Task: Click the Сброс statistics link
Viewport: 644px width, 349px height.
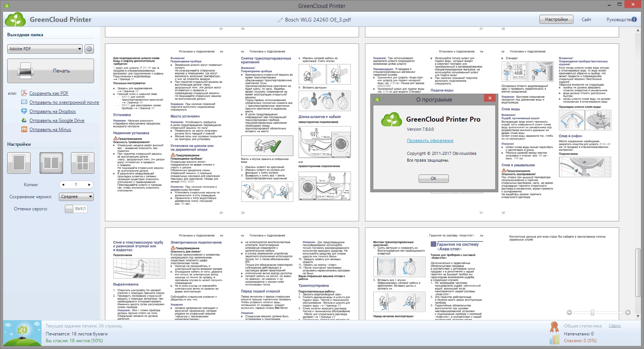Action: (615, 326)
